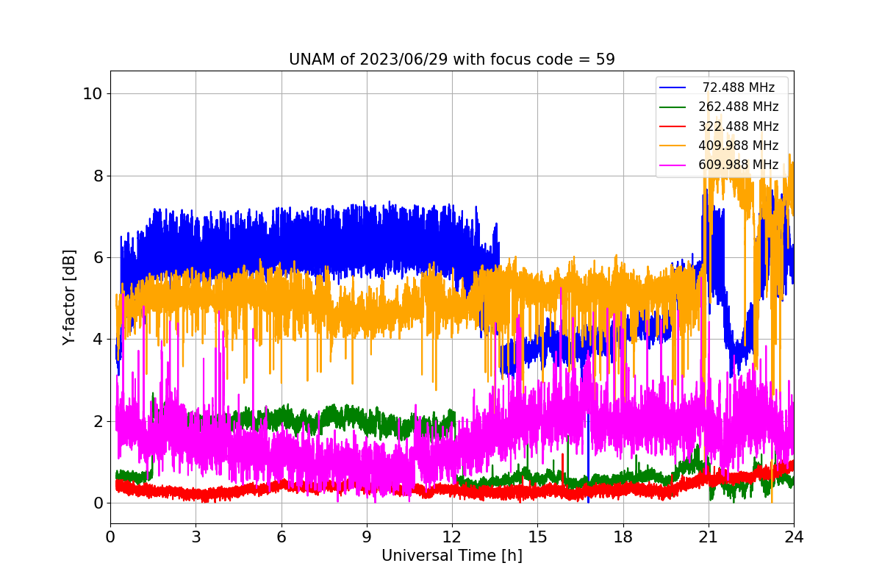Click the blue line sample in legend

coord(673,87)
